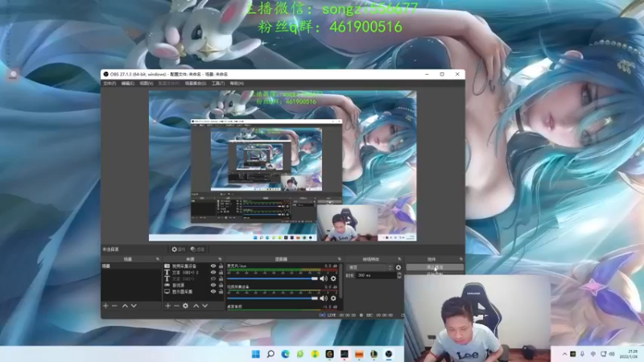Show the hidden Text (GDI+) source
Image resolution: width=644 pixels, height=362 pixels.
pos(213,278)
